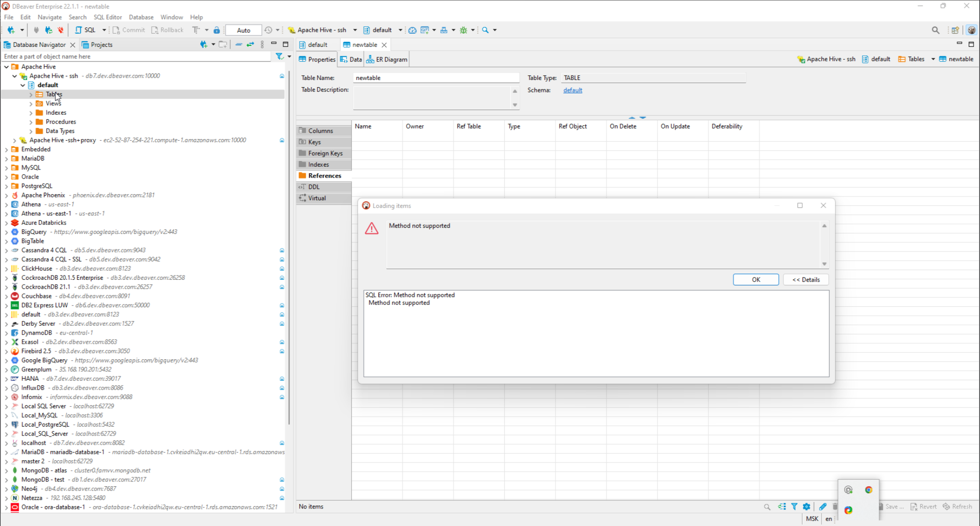
Task: Click the transaction lock icon
Action: (x=217, y=30)
